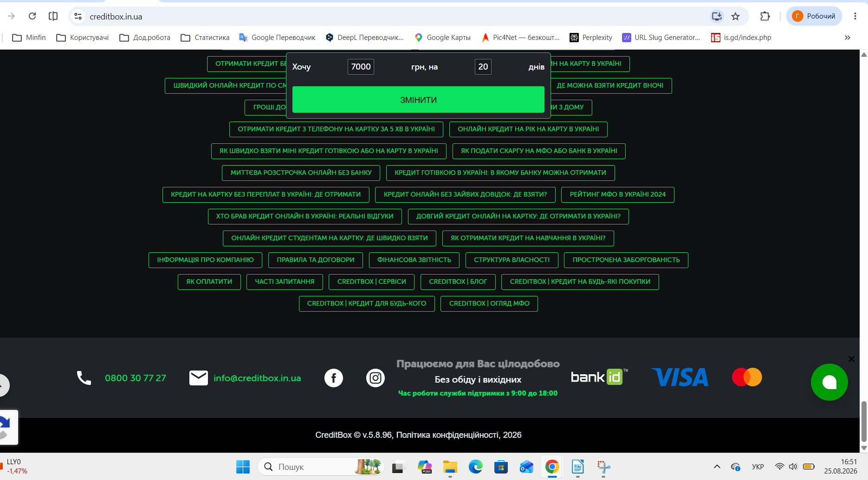Open Snipping Tool from the taskbar
The image size is (868, 480).
[x=603, y=467]
